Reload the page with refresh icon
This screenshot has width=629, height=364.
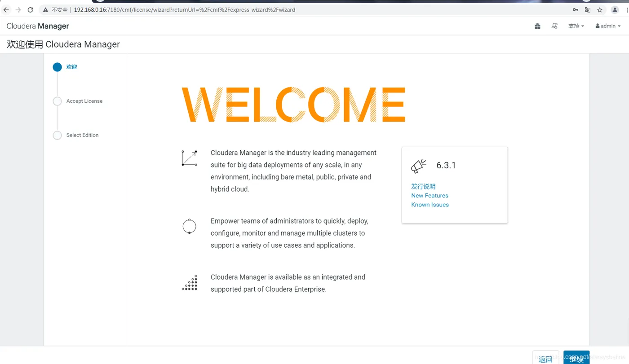(x=31, y=9)
